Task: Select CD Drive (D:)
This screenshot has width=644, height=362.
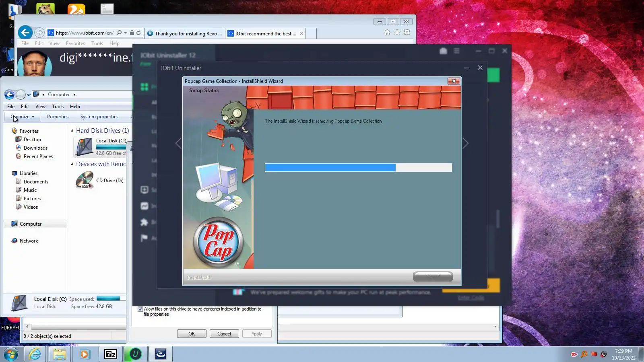Action: pos(100,181)
